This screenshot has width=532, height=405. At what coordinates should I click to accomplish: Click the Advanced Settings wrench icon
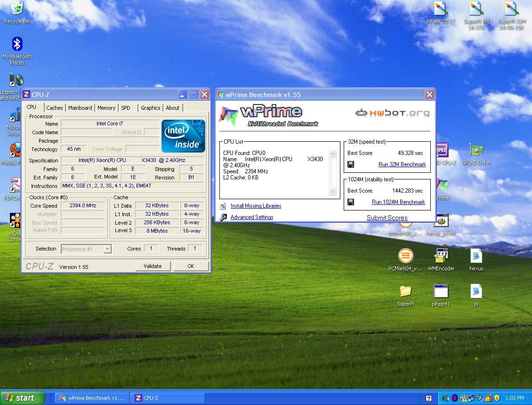(223, 217)
